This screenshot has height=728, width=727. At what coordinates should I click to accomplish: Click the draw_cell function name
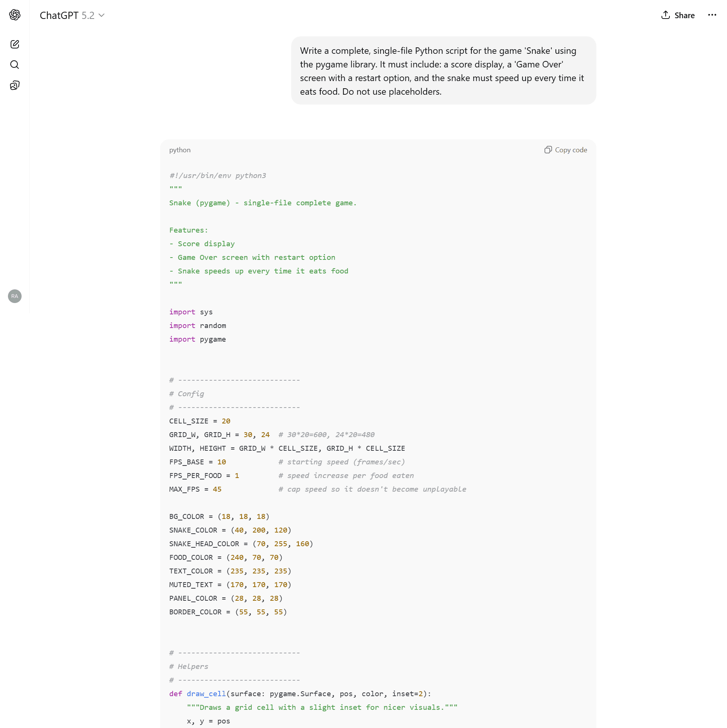coord(206,694)
